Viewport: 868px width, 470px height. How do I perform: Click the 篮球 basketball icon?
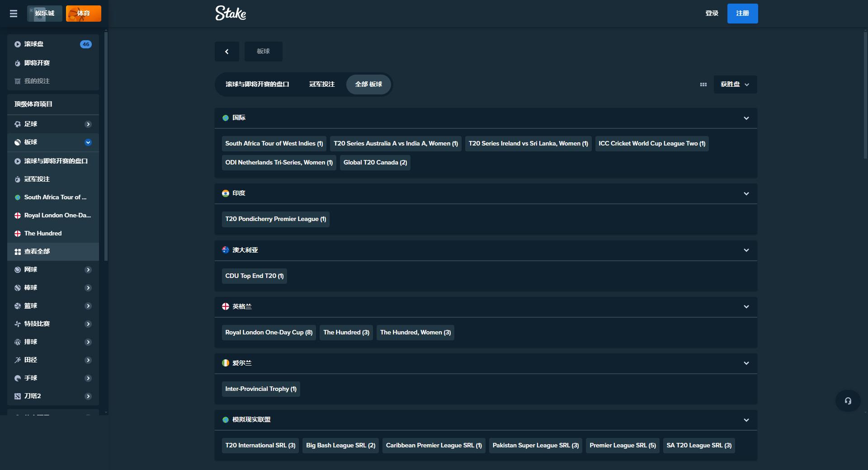(18, 306)
